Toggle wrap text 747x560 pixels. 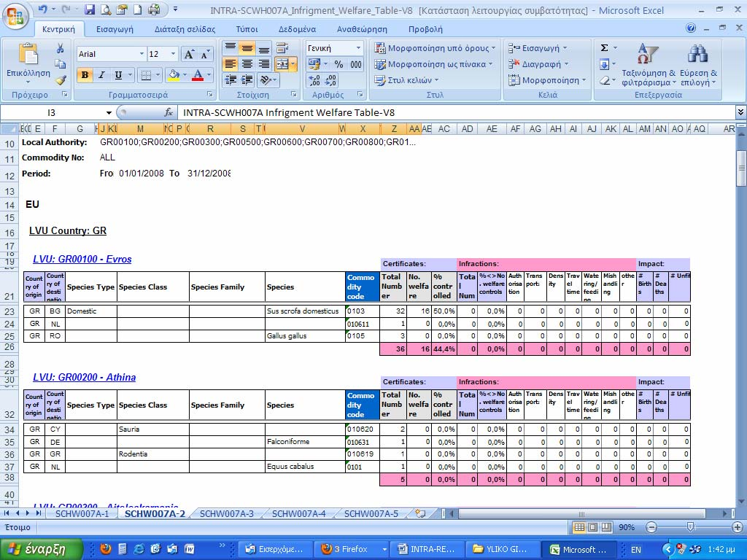pyautogui.click(x=282, y=47)
